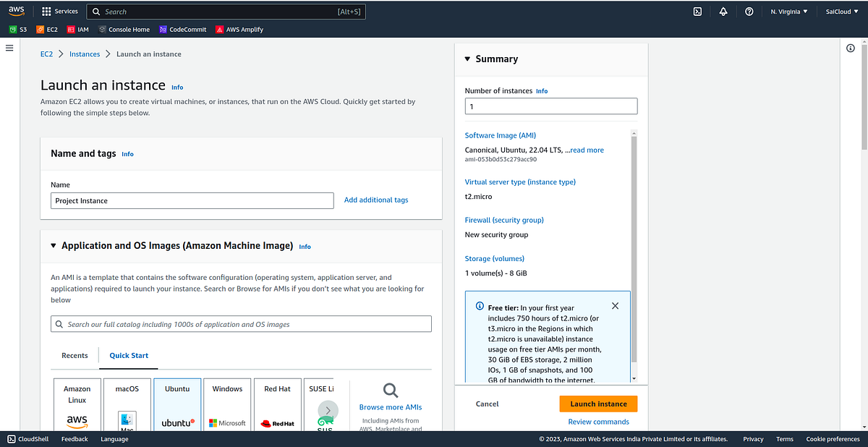Open the help question mark icon
The image size is (868, 447).
pos(749,11)
